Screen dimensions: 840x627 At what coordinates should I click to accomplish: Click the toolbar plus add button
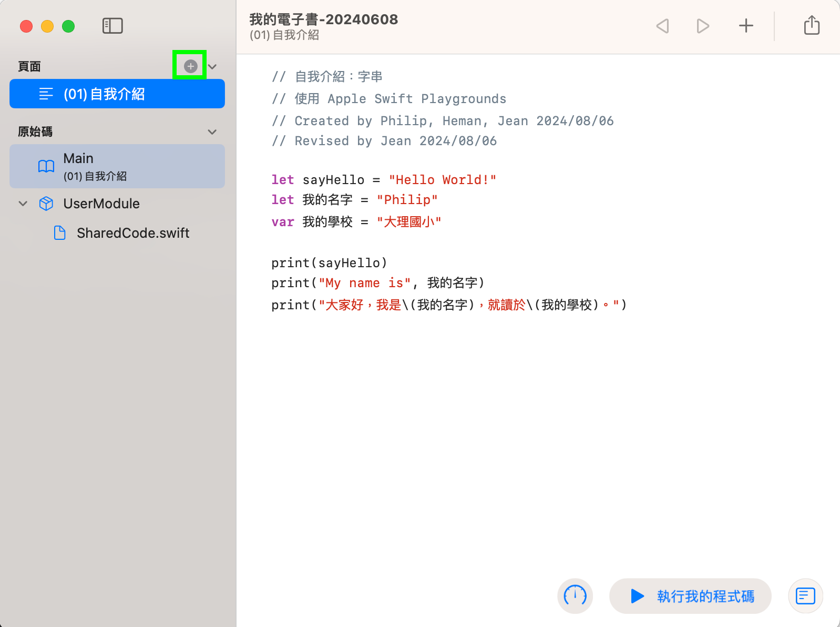(746, 26)
